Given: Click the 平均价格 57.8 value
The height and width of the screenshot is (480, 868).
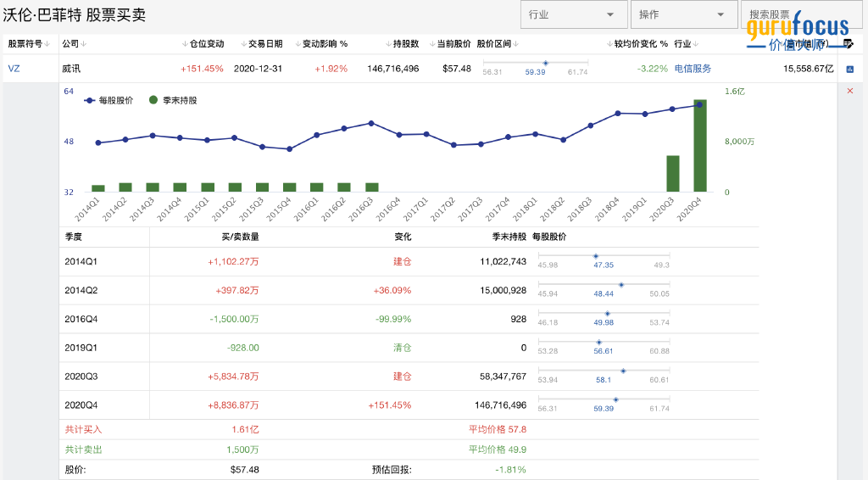Looking at the screenshot, I should [x=498, y=430].
